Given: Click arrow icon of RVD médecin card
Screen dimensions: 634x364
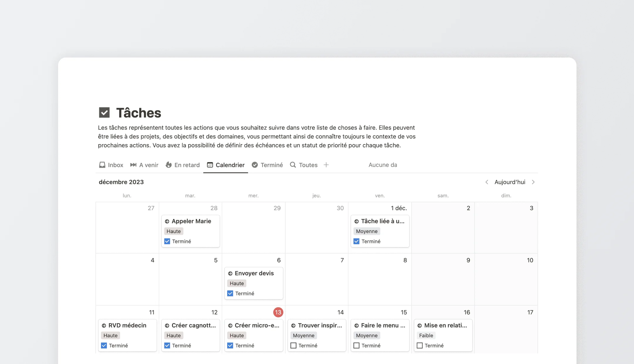Looking at the screenshot, I should tap(104, 326).
